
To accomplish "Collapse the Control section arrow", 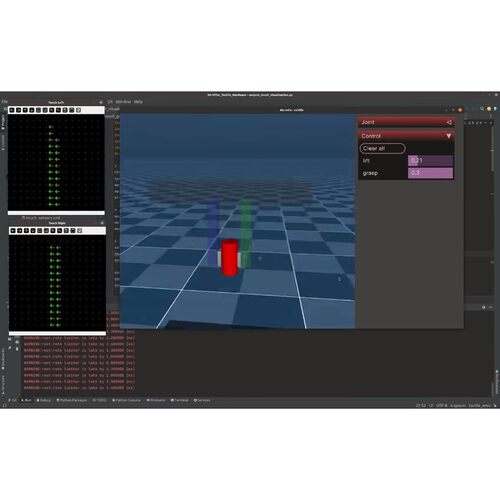I will pos(449,136).
